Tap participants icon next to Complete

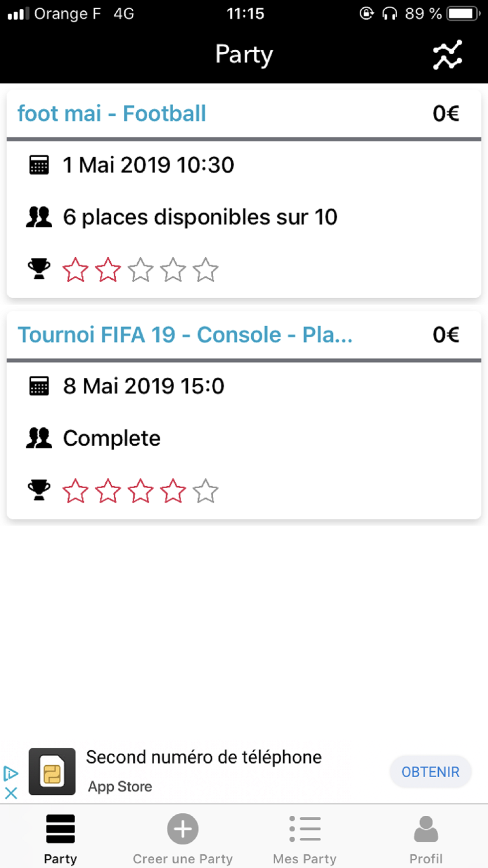pyautogui.click(x=39, y=438)
